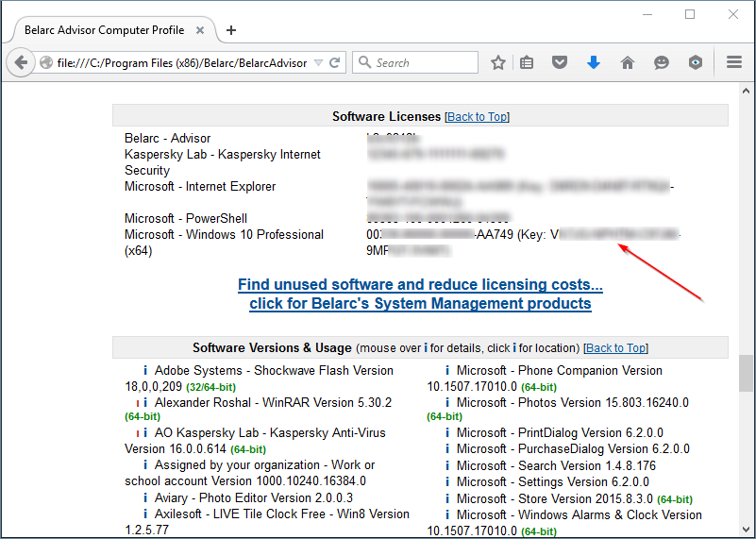756x539 pixels.
Task: Bookmark this page with the star icon
Action: click(498, 63)
